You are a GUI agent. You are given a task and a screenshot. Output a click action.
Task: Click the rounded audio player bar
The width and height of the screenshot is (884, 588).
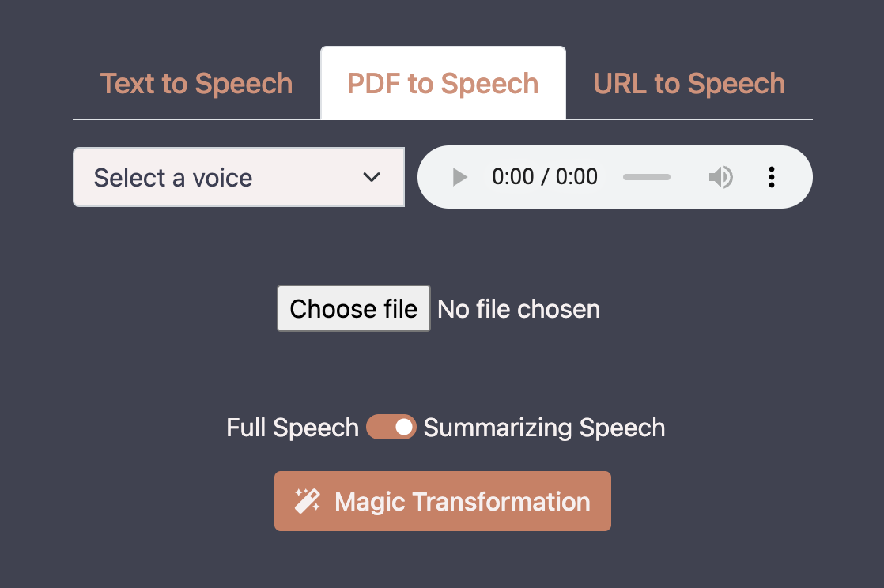(614, 177)
